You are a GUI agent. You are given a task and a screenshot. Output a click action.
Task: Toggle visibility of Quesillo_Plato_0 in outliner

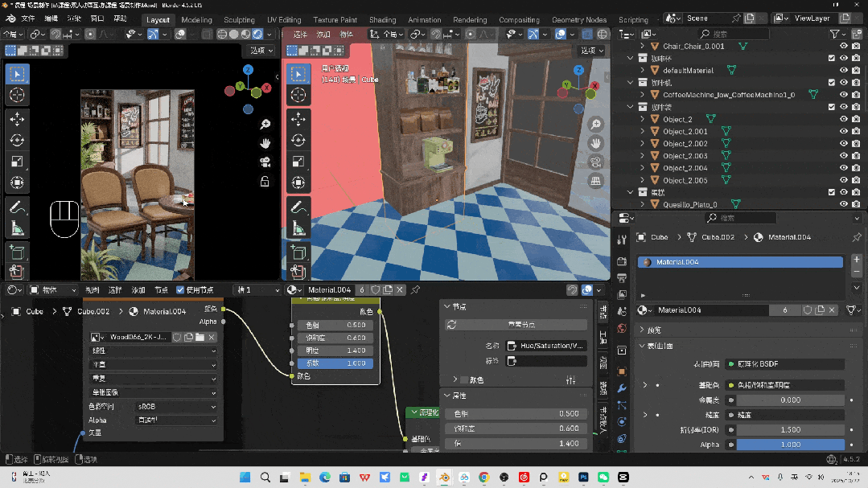[x=844, y=204]
